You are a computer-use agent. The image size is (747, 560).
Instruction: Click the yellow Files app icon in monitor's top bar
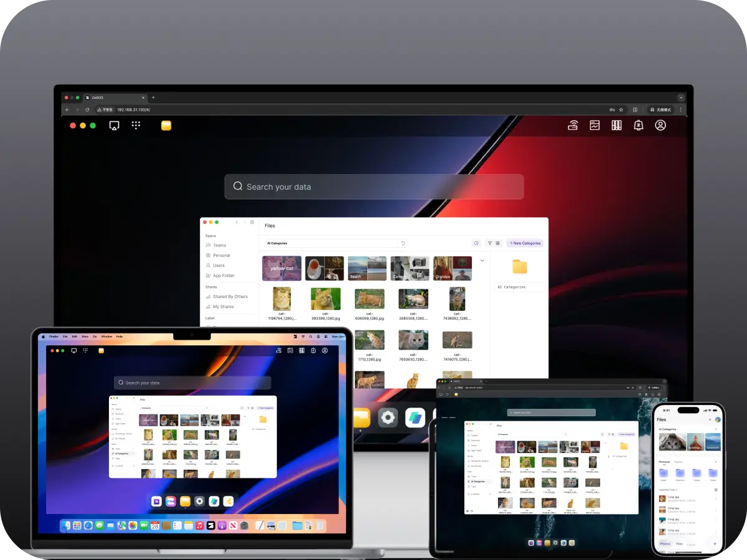tap(166, 125)
